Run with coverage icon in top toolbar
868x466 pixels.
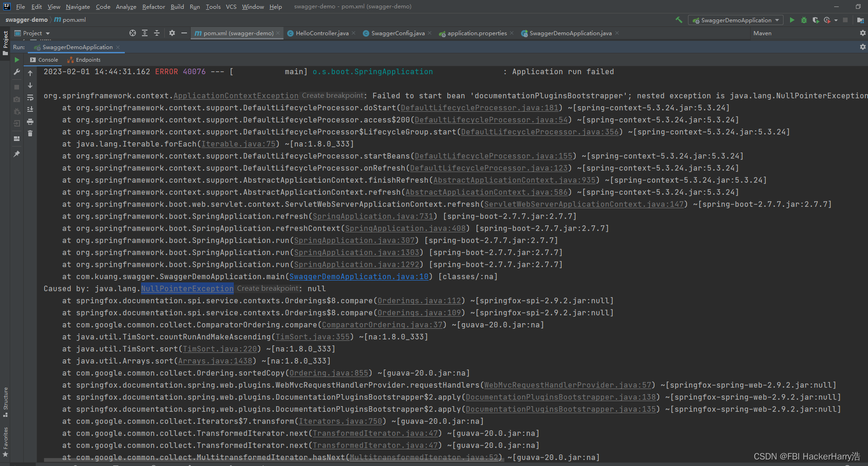(817, 20)
